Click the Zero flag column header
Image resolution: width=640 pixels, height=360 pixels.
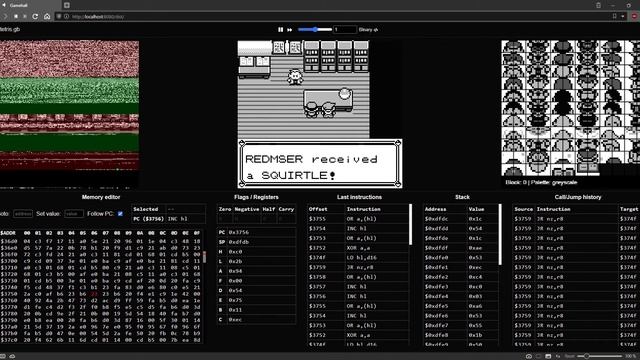[x=225, y=209]
